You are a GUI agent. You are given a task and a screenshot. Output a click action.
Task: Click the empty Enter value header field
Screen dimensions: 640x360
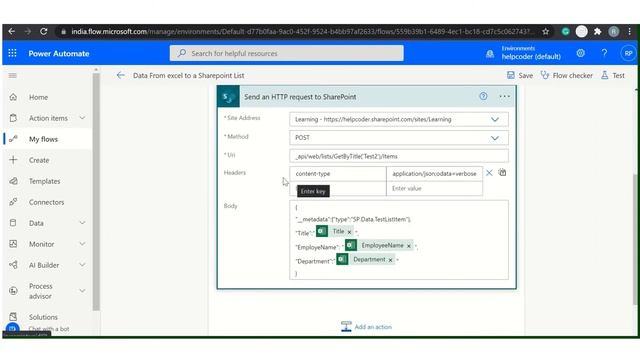click(x=434, y=189)
